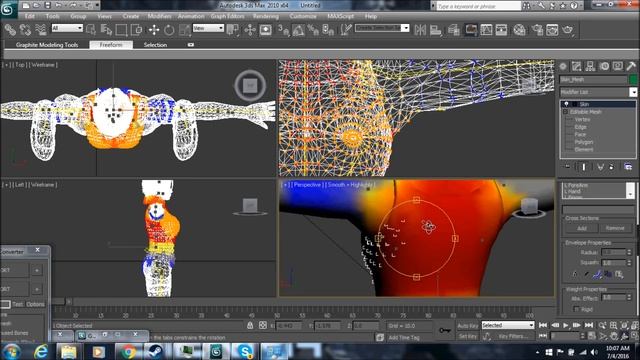
Task: Collapse the Editable Mesh modifier tree
Action: [566, 111]
